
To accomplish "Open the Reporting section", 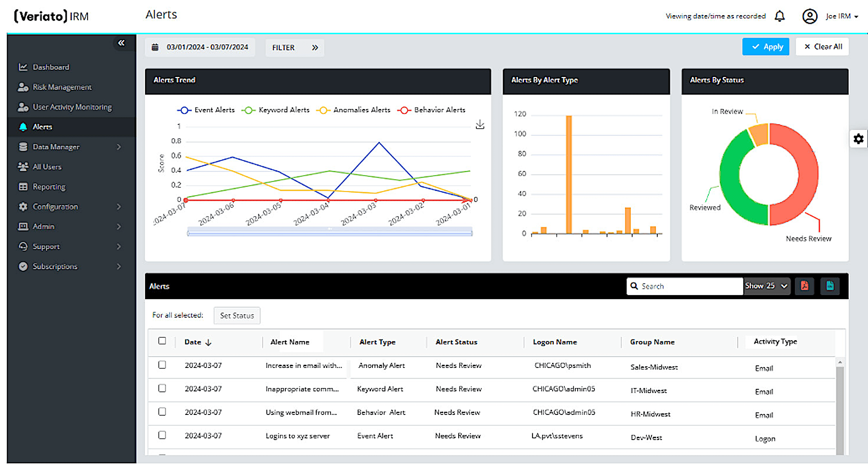I will 49,186.
